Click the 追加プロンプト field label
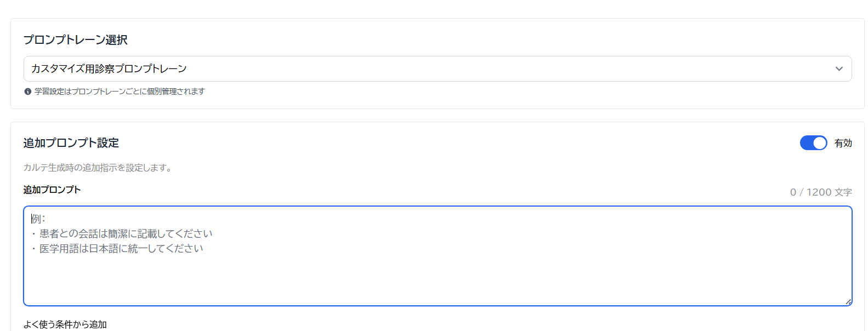 point(52,190)
